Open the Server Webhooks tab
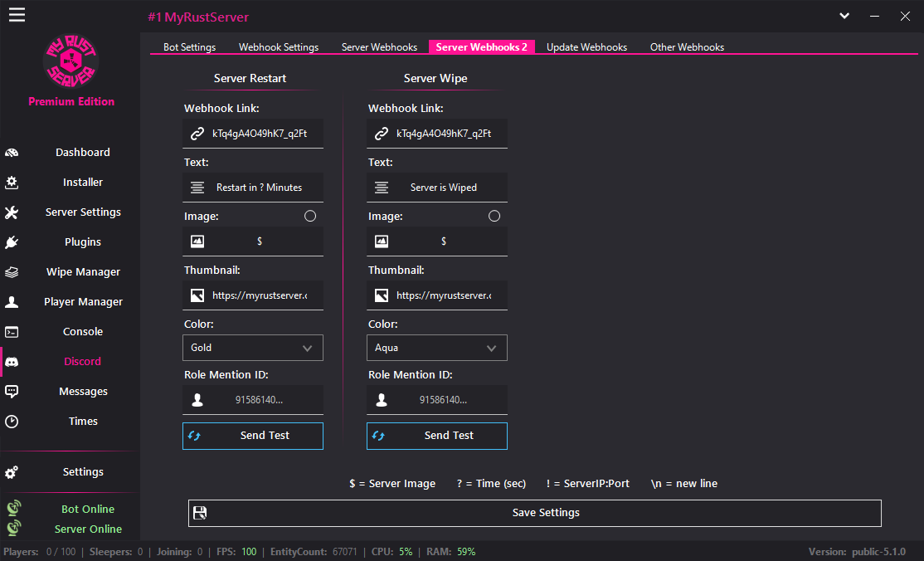 (379, 47)
